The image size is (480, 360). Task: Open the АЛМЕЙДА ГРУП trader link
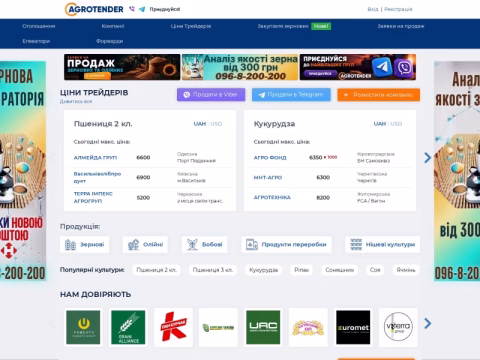95,157
